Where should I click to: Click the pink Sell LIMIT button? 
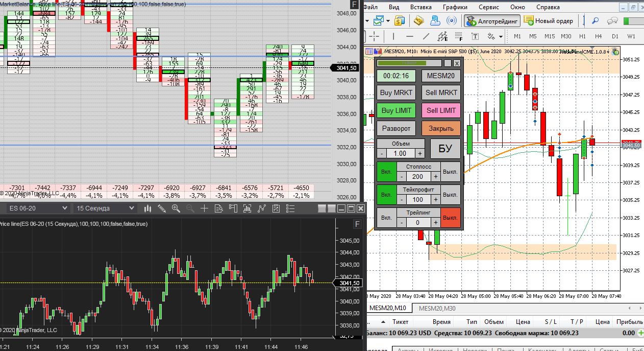[x=441, y=110]
